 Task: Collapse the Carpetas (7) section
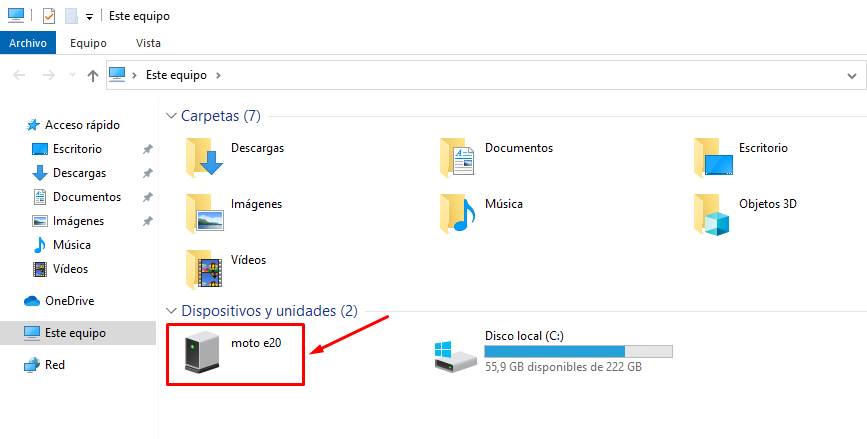[x=171, y=116]
